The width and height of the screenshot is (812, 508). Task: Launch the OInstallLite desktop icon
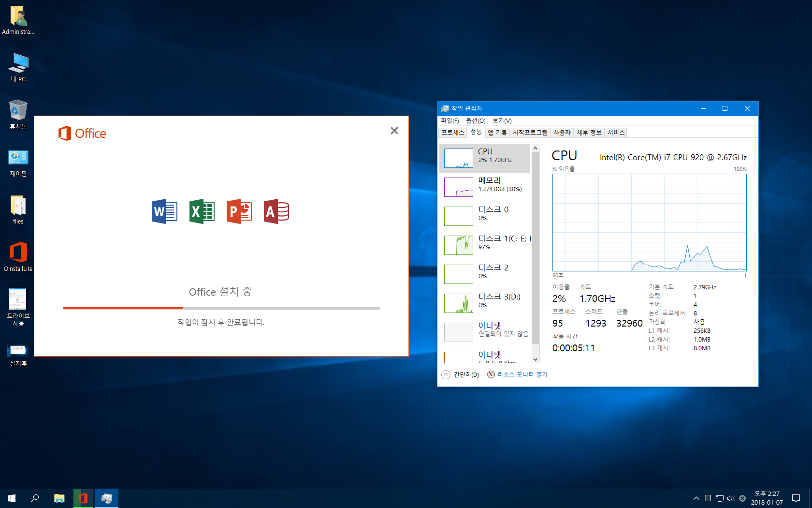point(18,257)
